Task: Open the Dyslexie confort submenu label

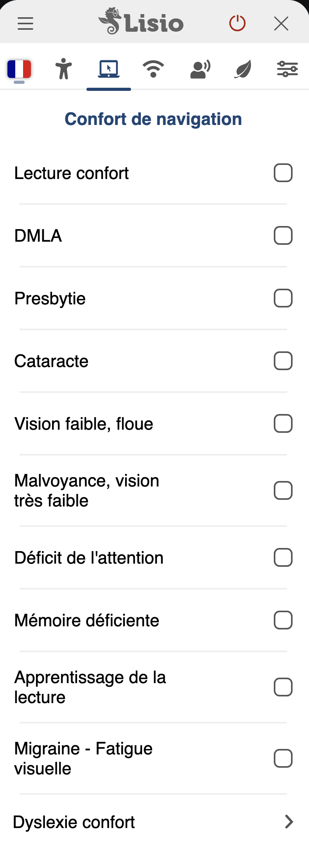Action: click(x=74, y=822)
